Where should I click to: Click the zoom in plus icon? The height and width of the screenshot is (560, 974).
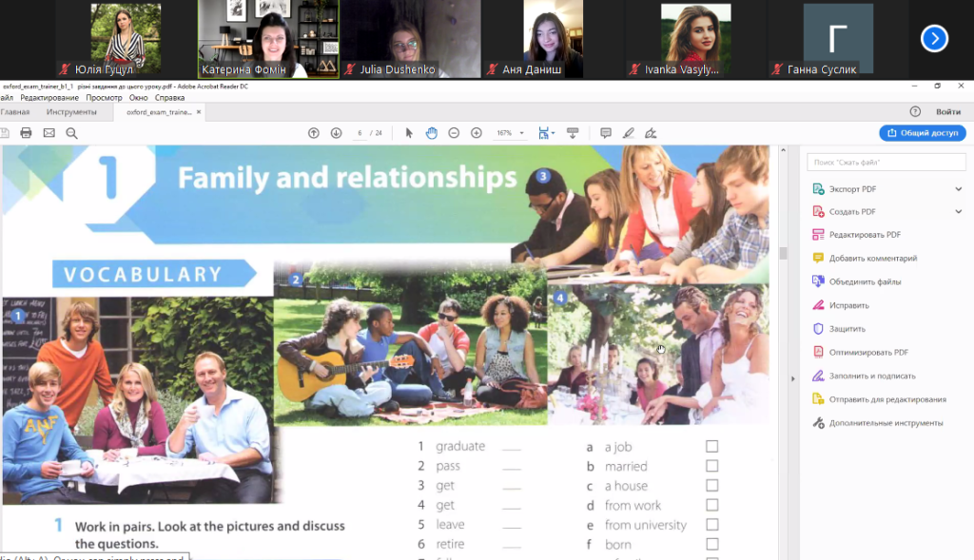(x=477, y=133)
